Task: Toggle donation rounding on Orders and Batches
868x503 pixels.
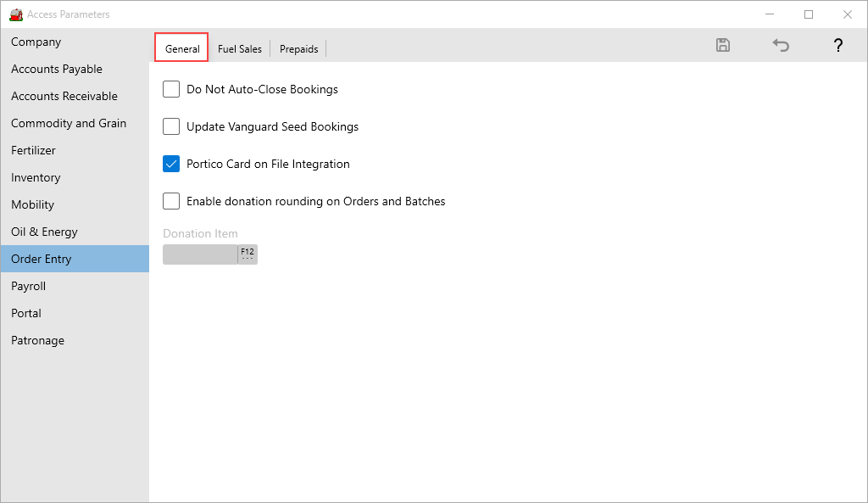Action: (x=171, y=201)
